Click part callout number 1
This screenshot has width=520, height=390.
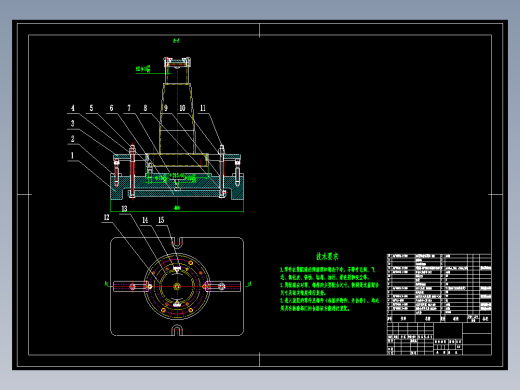(72, 155)
